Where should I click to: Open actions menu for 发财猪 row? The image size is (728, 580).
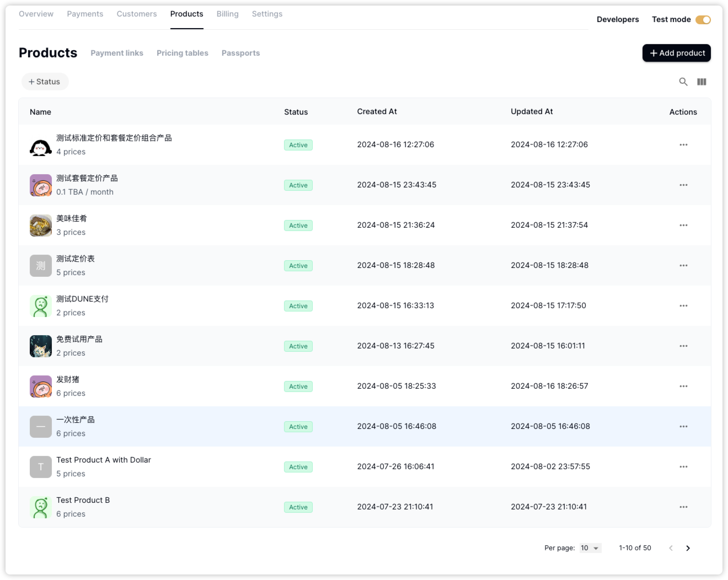683,386
